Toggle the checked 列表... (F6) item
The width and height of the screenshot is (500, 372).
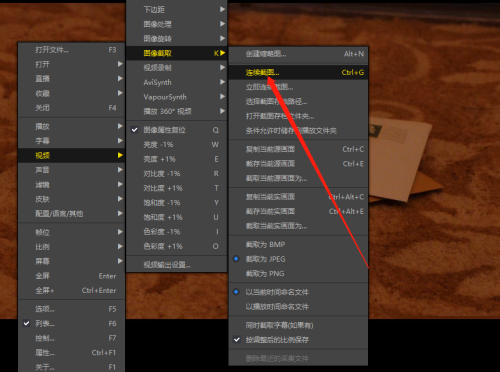(71, 323)
